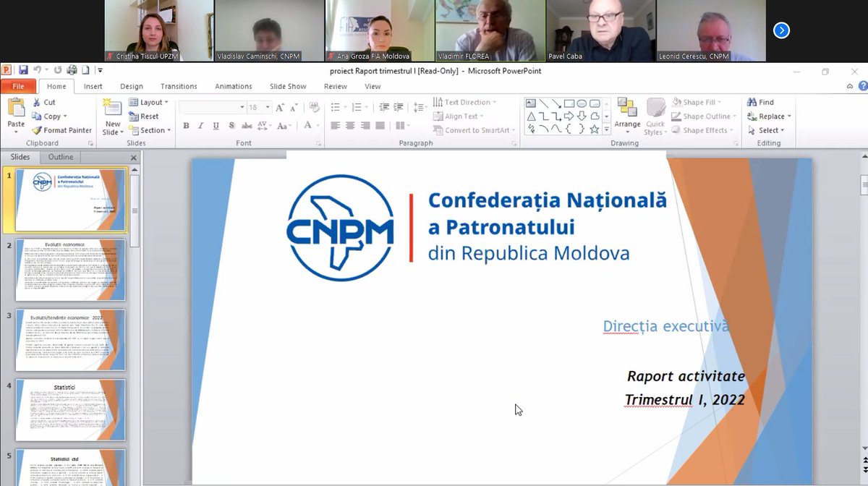Screen dimensions: 868x486
Task: Select the Oval shape in shapes gallery
Action: (582, 103)
